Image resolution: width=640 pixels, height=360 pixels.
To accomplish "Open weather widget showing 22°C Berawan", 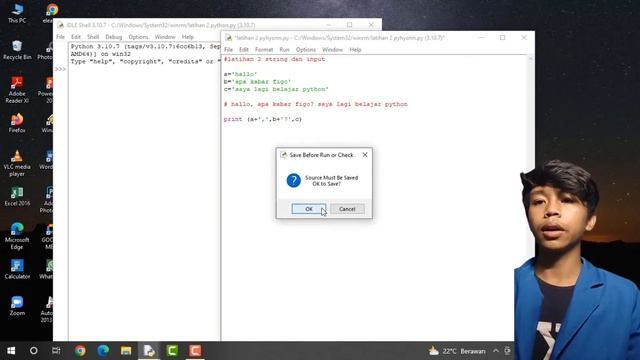I will pyautogui.click(x=457, y=351).
